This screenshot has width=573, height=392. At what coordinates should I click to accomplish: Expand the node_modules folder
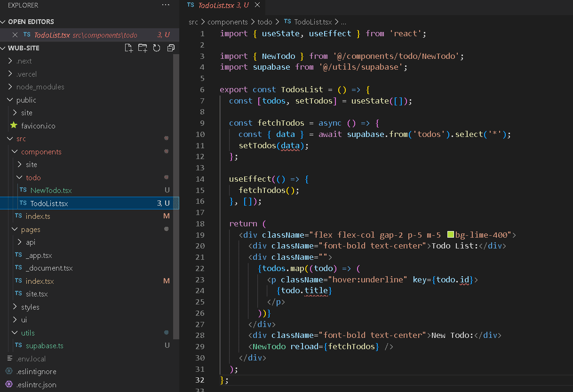click(40, 87)
